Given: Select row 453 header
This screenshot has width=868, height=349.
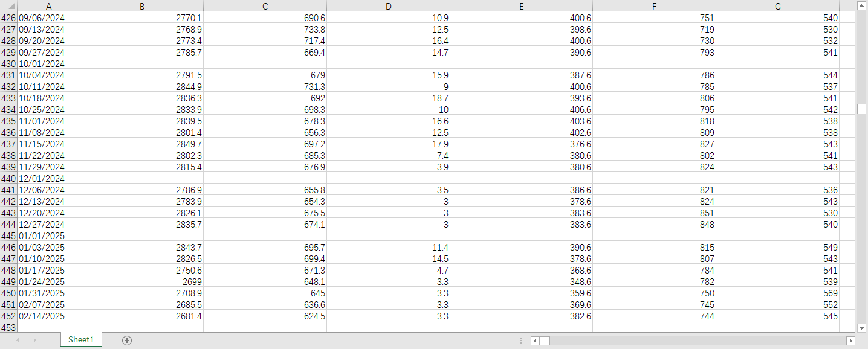Looking at the screenshot, I should tap(9, 328).
